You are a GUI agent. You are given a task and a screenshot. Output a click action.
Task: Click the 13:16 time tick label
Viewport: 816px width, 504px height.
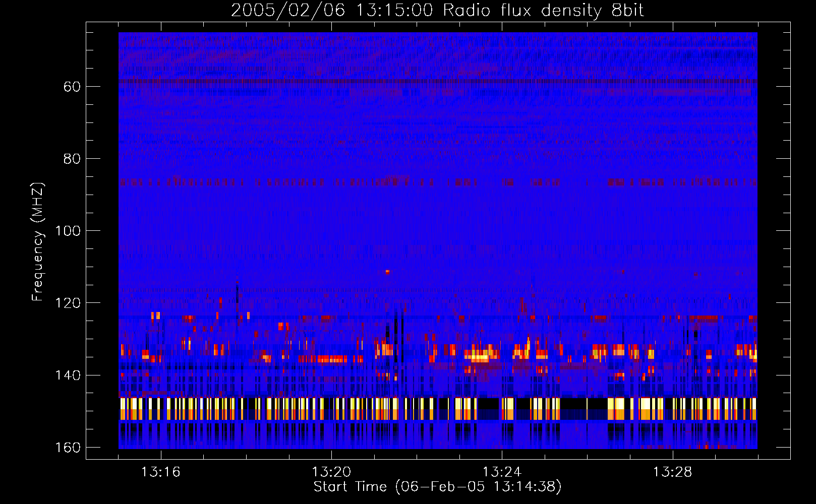coord(161,472)
